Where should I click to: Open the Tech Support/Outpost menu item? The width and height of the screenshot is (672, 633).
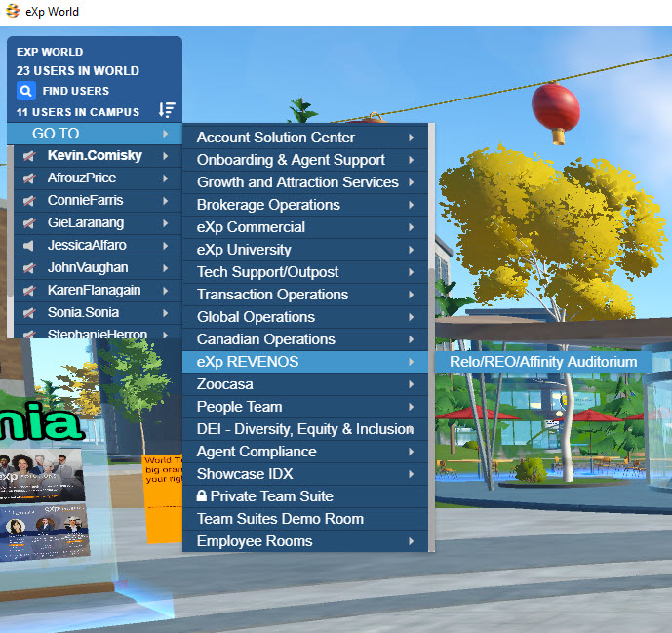tap(268, 272)
